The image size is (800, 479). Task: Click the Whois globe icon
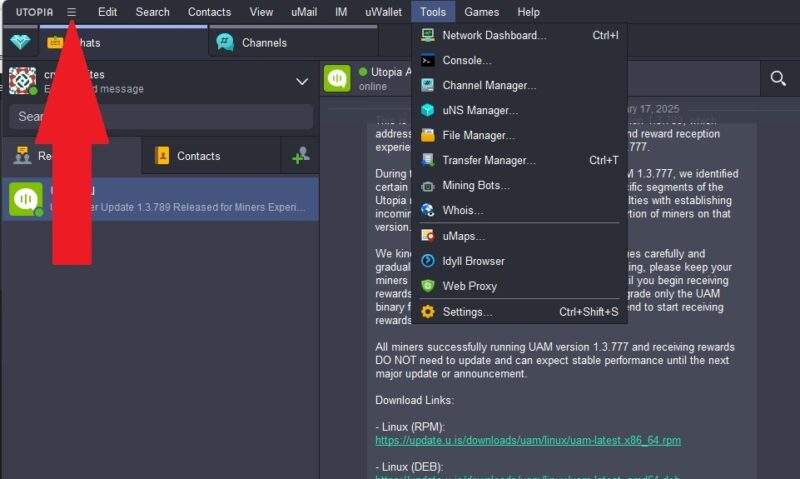click(428, 210)
